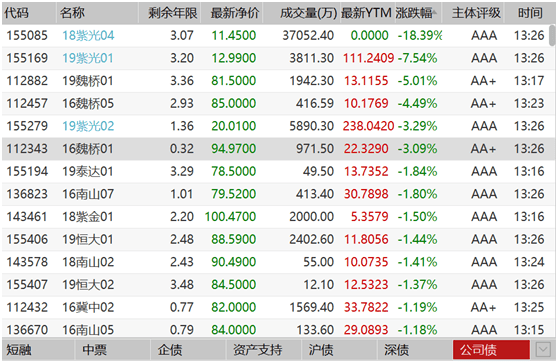Sort by 名称 column header

(x=97, y=13)
